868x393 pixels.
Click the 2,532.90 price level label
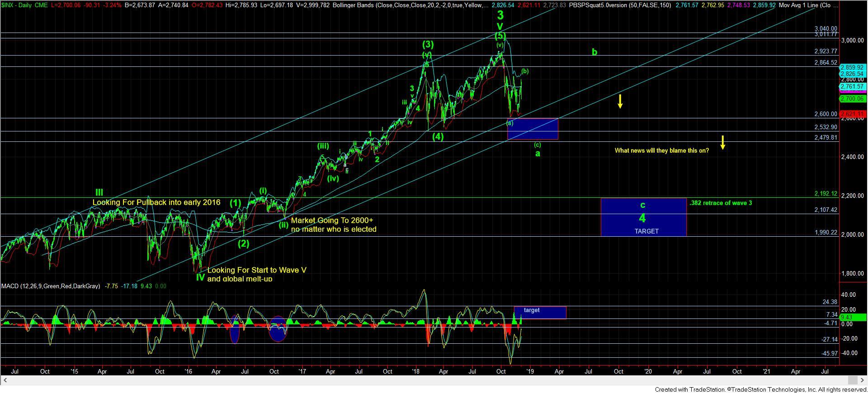826,127
